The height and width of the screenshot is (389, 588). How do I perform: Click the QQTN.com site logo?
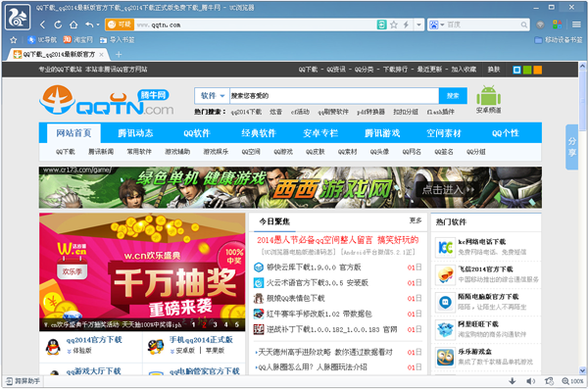pos(106,101)
